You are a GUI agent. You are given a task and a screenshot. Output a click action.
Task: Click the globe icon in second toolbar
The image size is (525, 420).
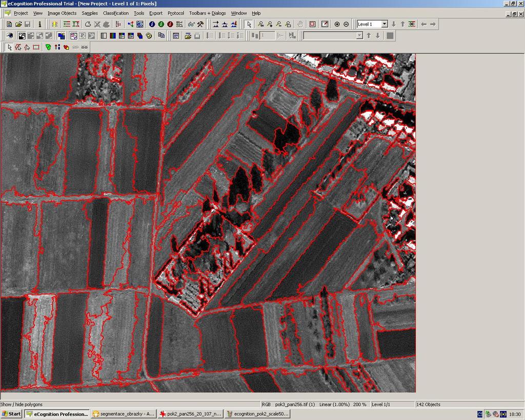(9, 35)
